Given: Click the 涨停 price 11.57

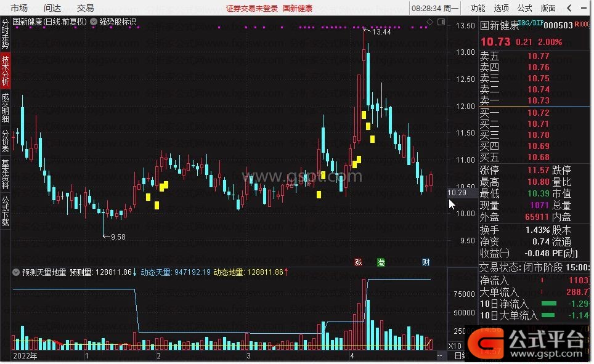Looking at the screenshot, I should (x=539, y=170).
